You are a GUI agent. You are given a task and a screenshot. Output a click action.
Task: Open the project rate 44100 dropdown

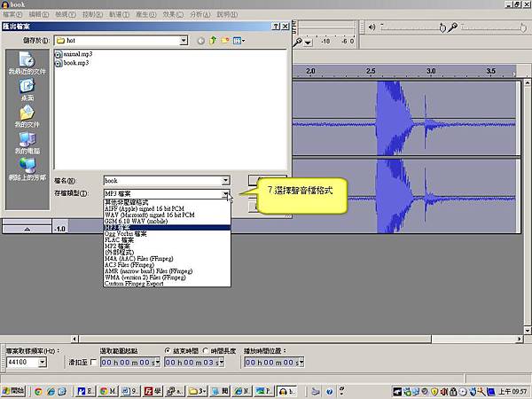coord(42,362)
